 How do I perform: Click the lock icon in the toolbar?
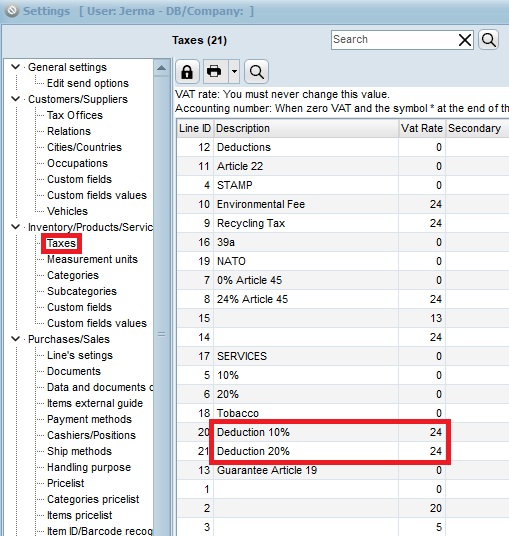click(187, 72)
